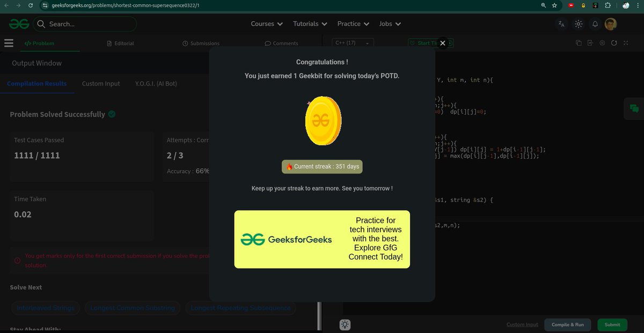644x333 pixels.
Task: Focus the Search input field
Action: pos(85,24)
